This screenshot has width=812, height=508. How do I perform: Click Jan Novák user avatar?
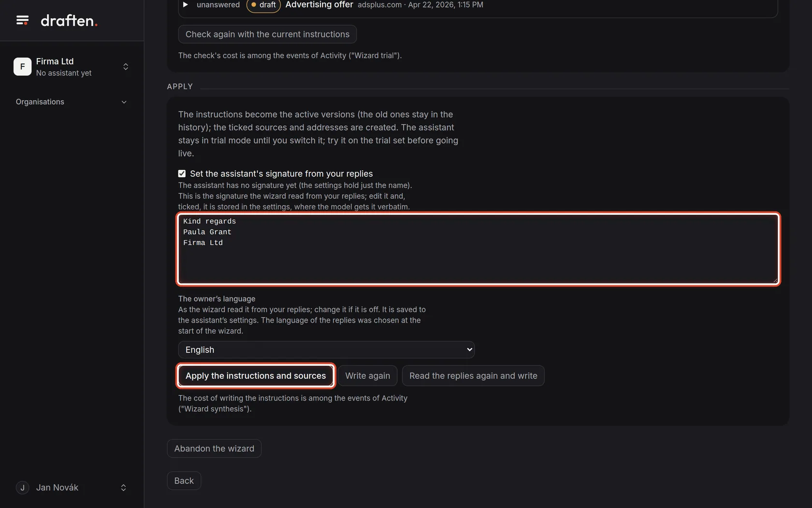click(22, 488)
